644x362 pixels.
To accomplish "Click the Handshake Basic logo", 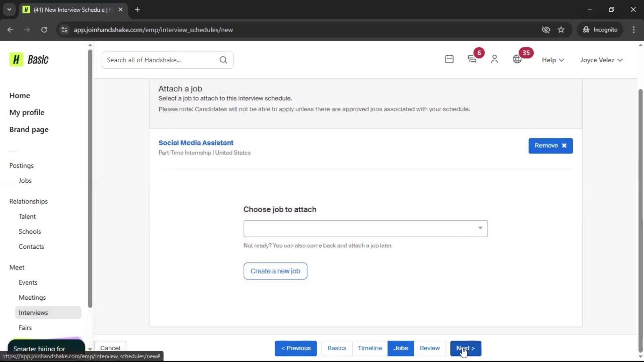I will (29, 60).
